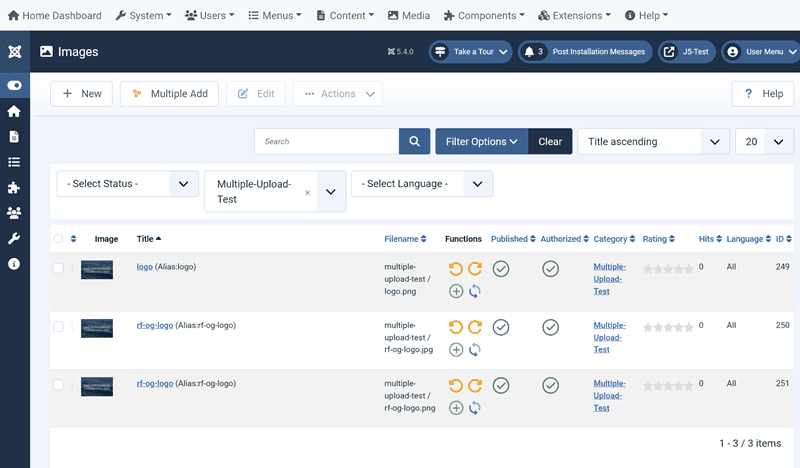This screenshot has height=468, width=800.
Task: Open the users group sidebar icon
Action: coord(14,213)
